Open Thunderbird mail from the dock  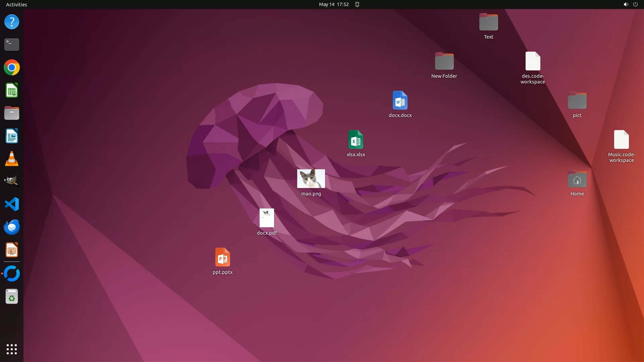click(x=12, y=227)
